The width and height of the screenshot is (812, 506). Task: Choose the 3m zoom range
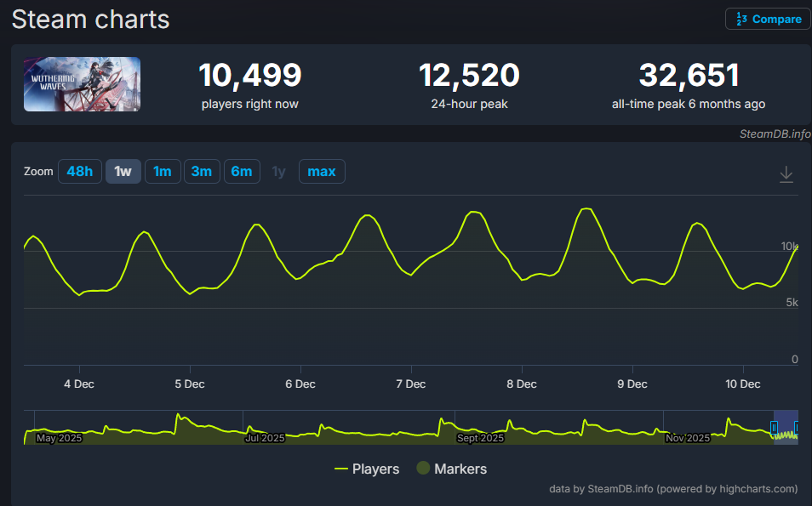coord(202,171)
